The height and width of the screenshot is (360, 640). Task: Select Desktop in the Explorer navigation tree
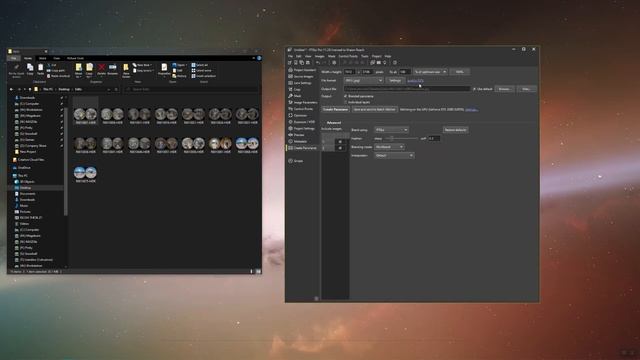click(25, 188)
